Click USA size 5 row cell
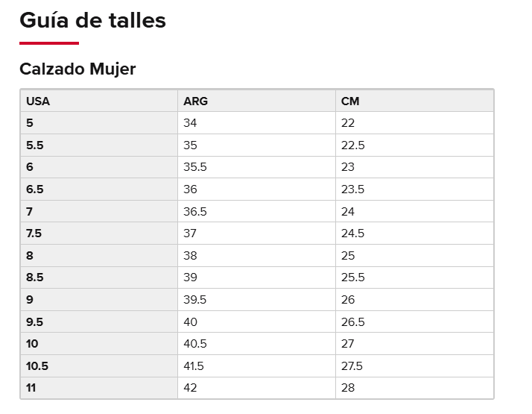This screenshot has height=414, width=532. (x=99, y=122)
